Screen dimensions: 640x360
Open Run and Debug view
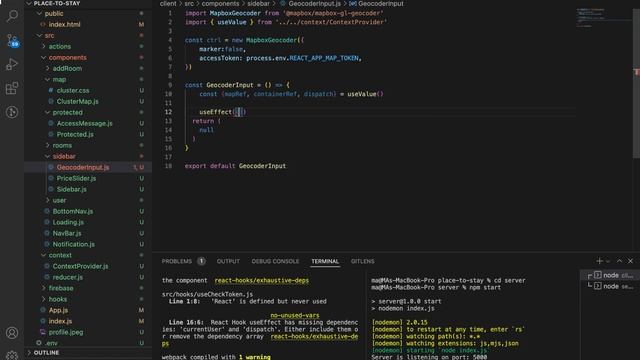point(12,64)
